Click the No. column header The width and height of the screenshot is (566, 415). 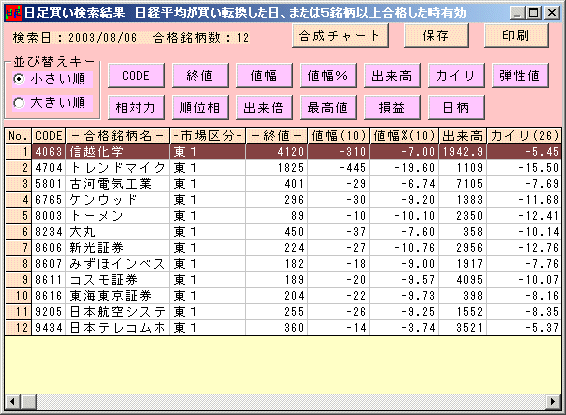pos(18,136)
